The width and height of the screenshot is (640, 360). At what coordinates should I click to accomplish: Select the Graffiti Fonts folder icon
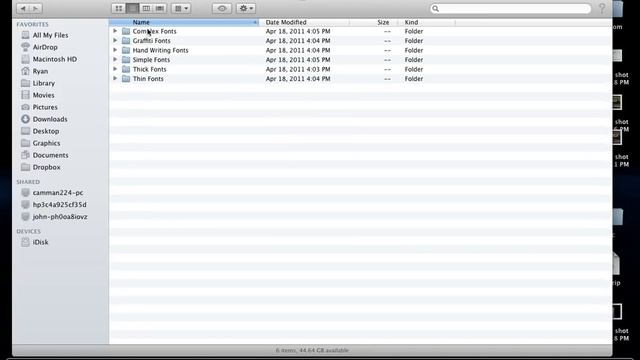[x=126, y=40]
